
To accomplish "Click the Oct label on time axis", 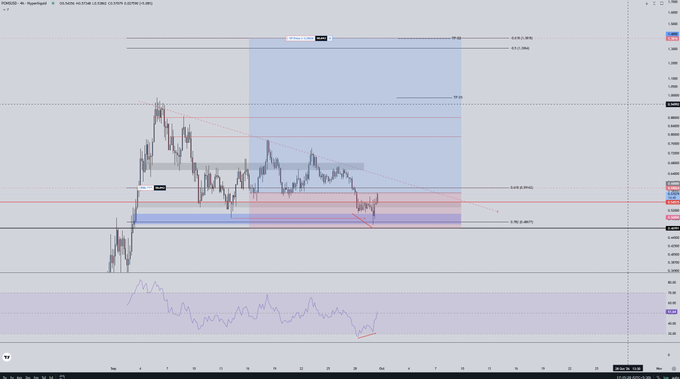I will click(x=382, y=369).
